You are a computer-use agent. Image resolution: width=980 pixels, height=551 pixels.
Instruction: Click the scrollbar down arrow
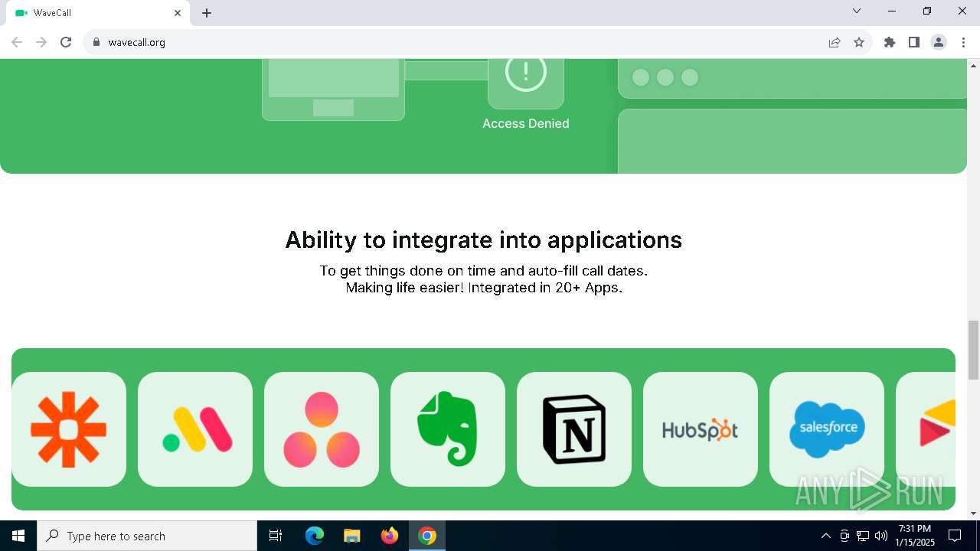coord(973,514)
